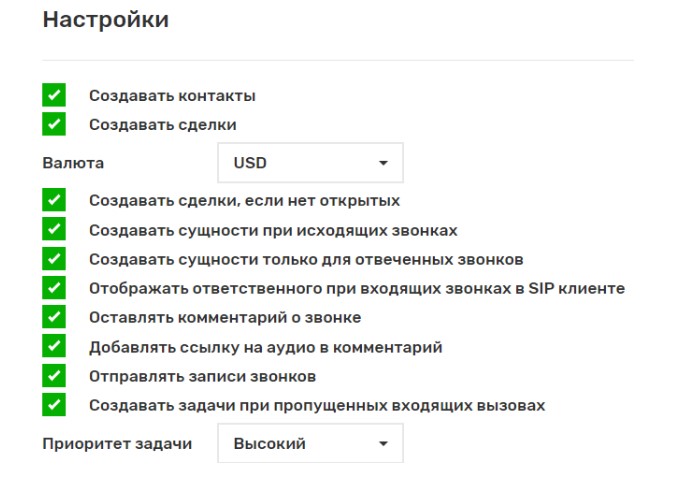Uncheck Оставлять комментарий о звонке
This screenshot has height=477, width=675.
tap(54, 317)
